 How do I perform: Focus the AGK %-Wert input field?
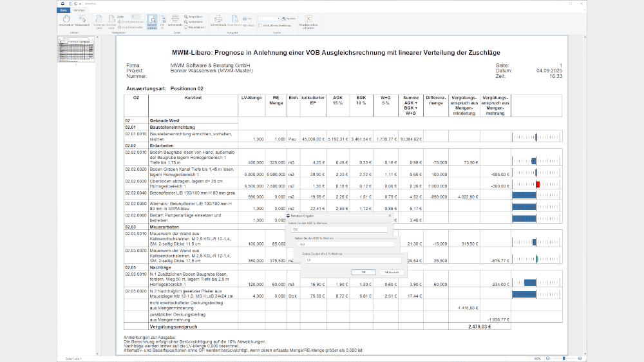[339, 229]
